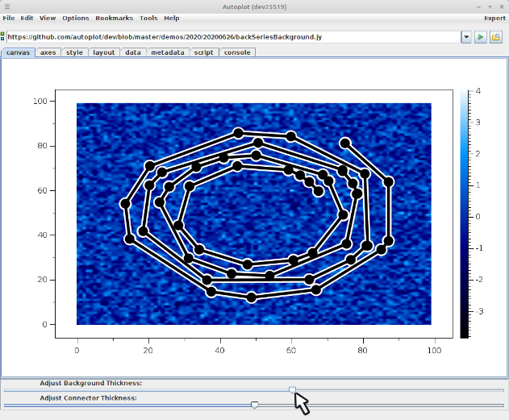The height and width of the screenshot is (420, 509).
Task: Switch to the style tab
Action: (75, 52)
